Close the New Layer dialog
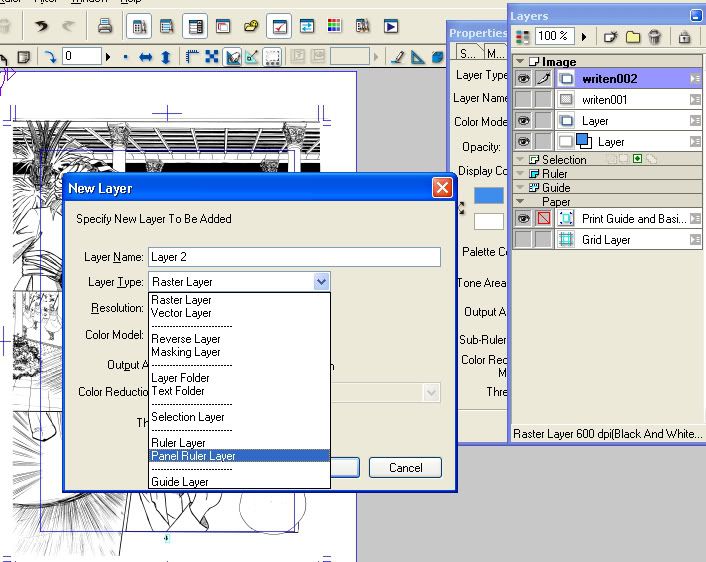Image resolution: width=706 pixels, height=562 pixels. [442, 187]
